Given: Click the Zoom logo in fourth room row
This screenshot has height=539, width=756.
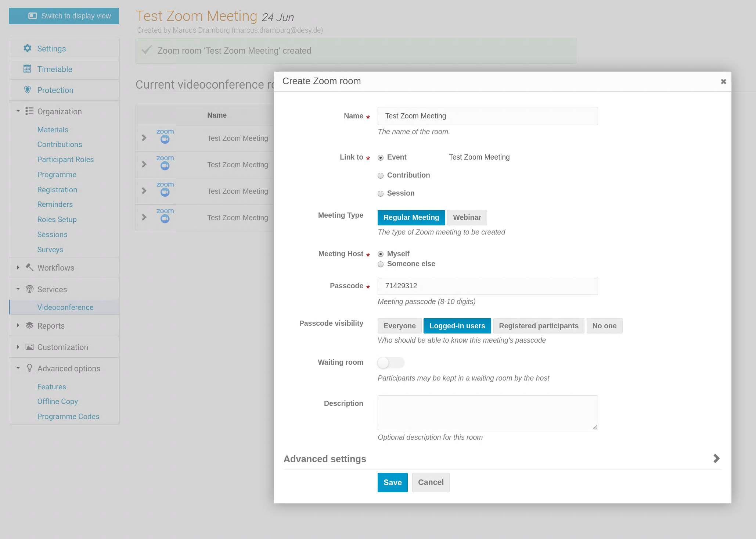Looking at the screenshot, I should coord(165,215).
